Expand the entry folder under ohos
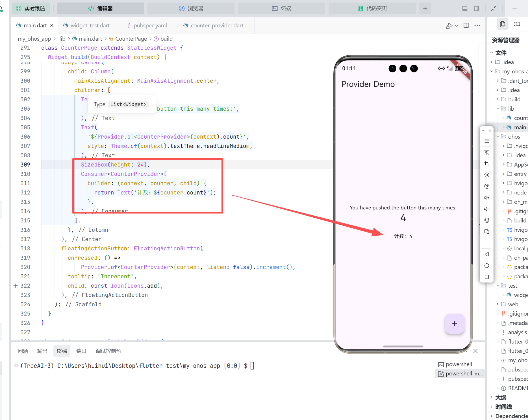 point(503,174)
